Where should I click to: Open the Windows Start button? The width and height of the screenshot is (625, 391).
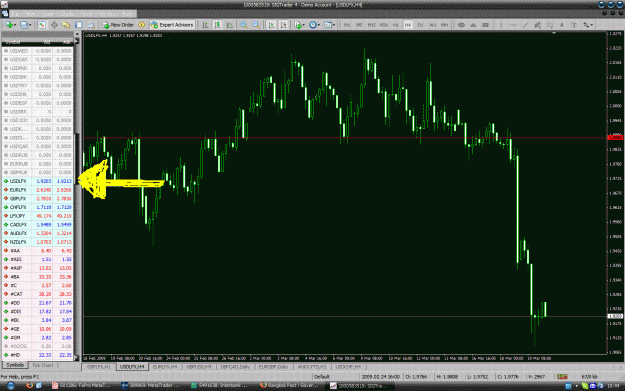(11, 385)
